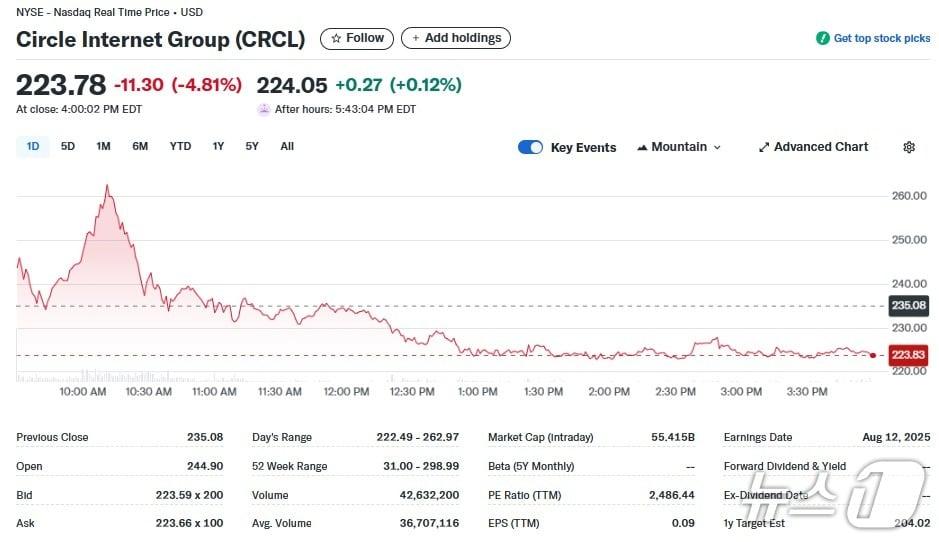
Task: Click the 223.83 current price marker
Action: coord(908,355)
